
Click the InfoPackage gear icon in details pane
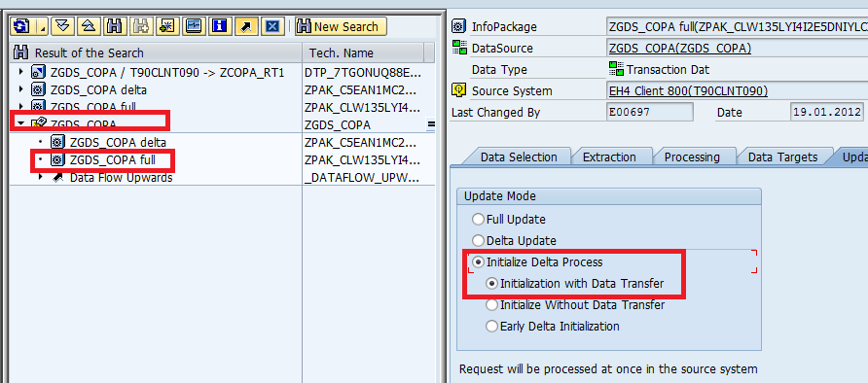point(458,26)
